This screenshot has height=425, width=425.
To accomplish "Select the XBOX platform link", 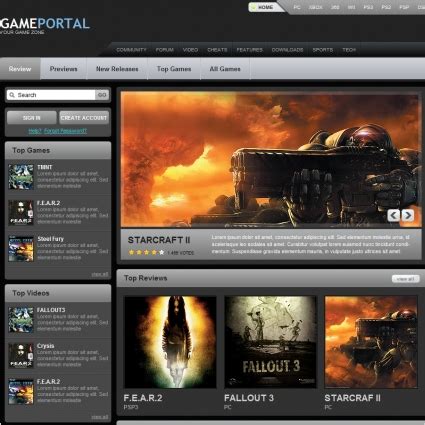I will (x=315, y=7).
